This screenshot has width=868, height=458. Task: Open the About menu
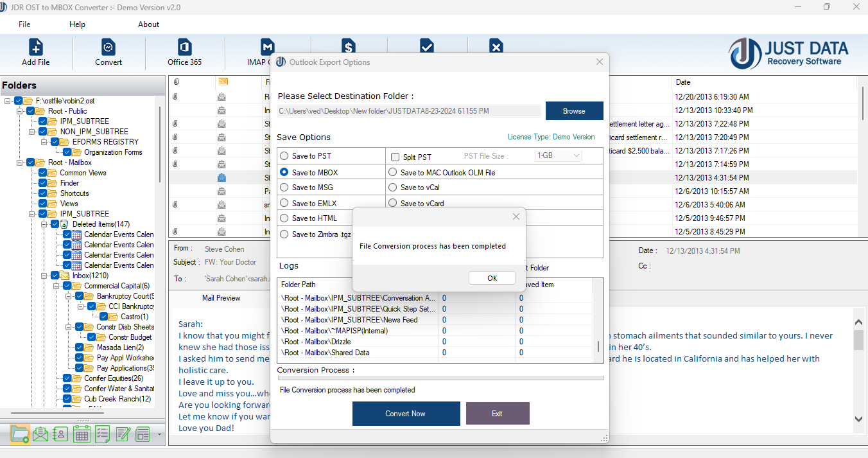(148, 24)
